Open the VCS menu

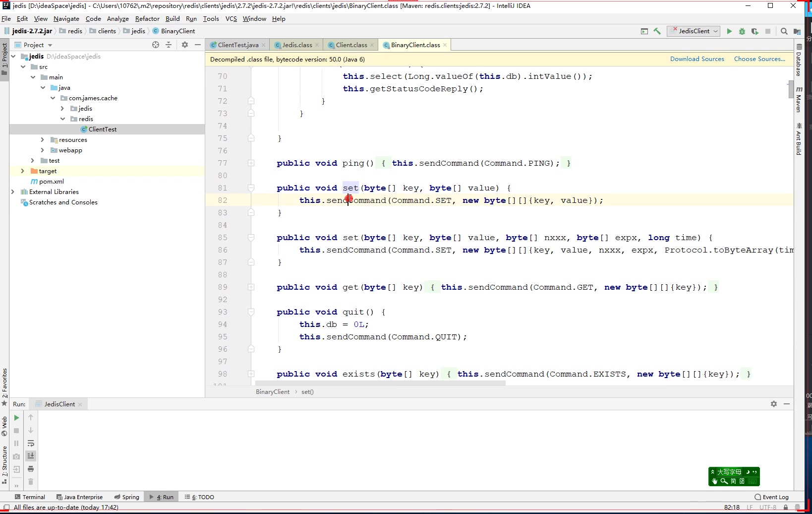(x=231, y=19)
